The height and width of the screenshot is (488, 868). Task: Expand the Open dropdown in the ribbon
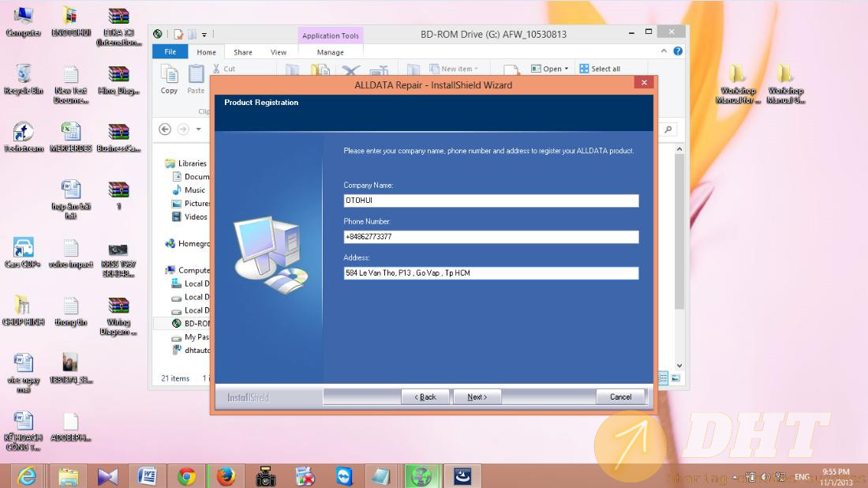[567, 69]
